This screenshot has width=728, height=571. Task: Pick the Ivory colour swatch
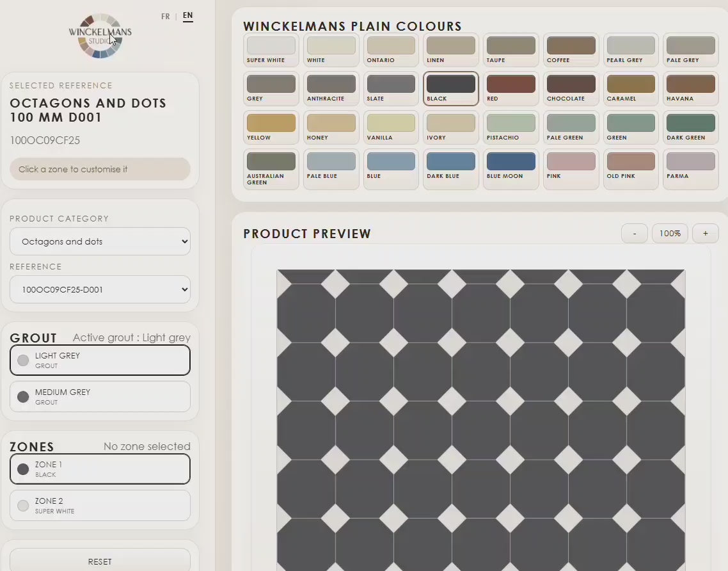click(x=451, y=127)
